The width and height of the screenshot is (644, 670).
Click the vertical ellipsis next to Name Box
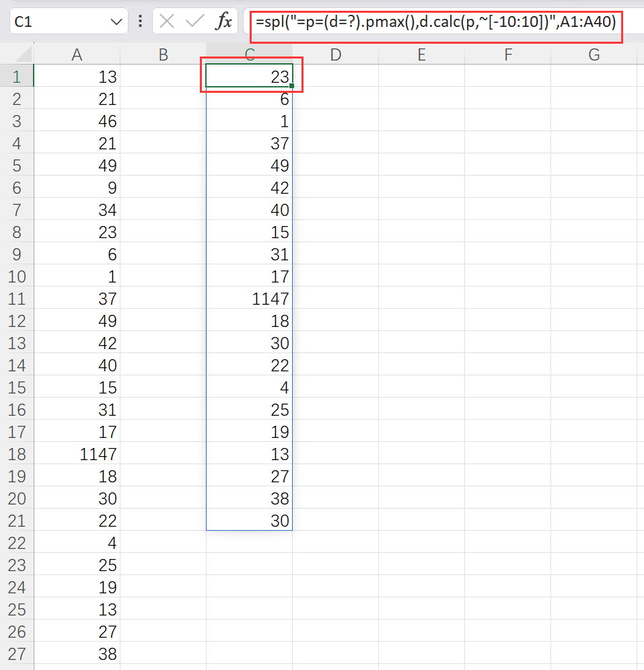tap(140, 21)
